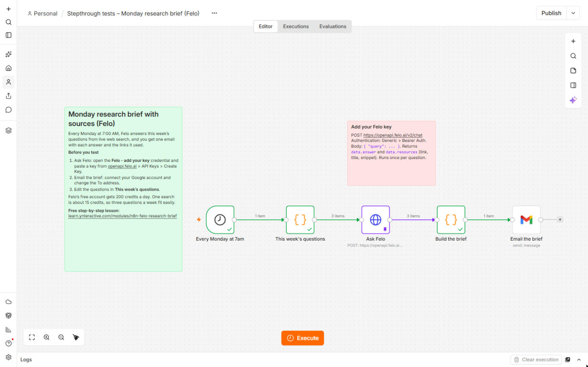This screenshot has height=367, width=588.
Task: Toggle the right side panel icon
Action: 573,85
